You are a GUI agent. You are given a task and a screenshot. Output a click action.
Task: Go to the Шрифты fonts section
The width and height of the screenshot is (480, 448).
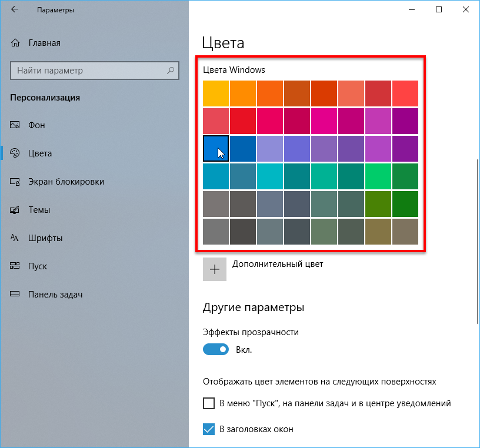pos(45,238)
